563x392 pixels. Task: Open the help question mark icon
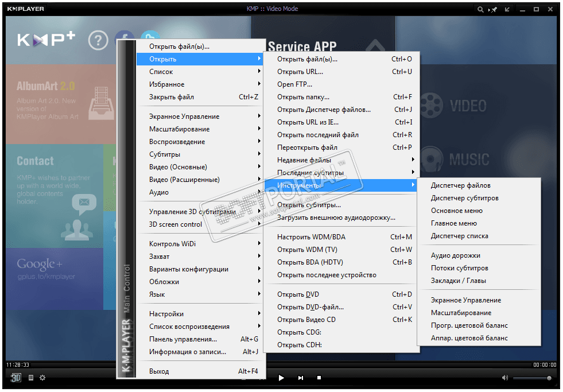click(98, 40)
